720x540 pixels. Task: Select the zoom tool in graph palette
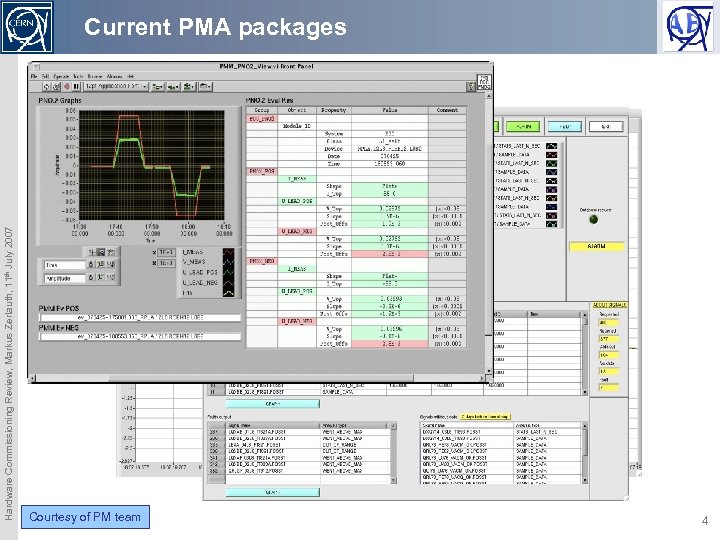click(x=101, y=252)
